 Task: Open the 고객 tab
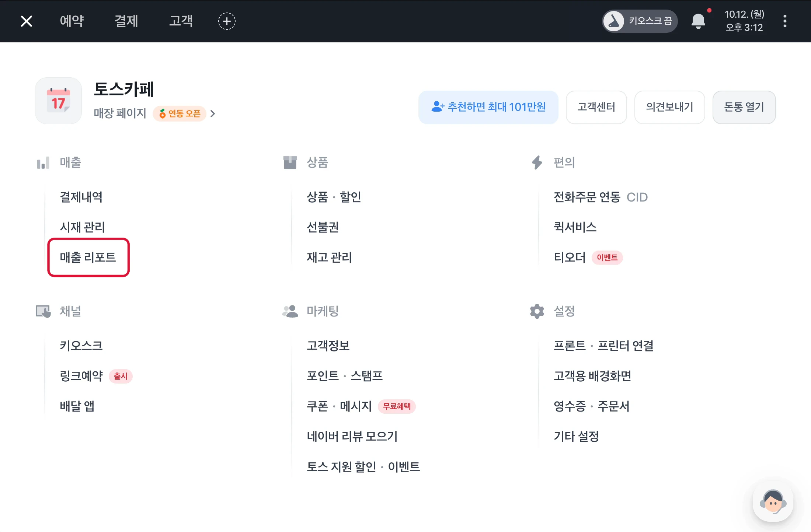coord(181,21)
